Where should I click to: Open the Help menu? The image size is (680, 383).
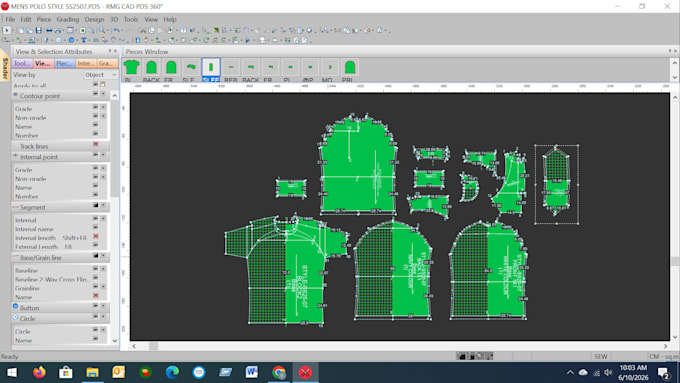(x=170, y=20)
